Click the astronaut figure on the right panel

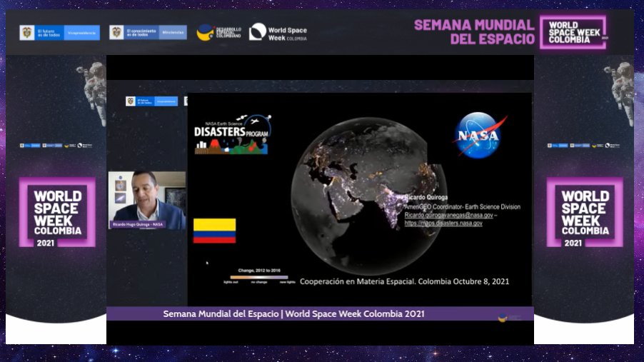click(620, 93)
